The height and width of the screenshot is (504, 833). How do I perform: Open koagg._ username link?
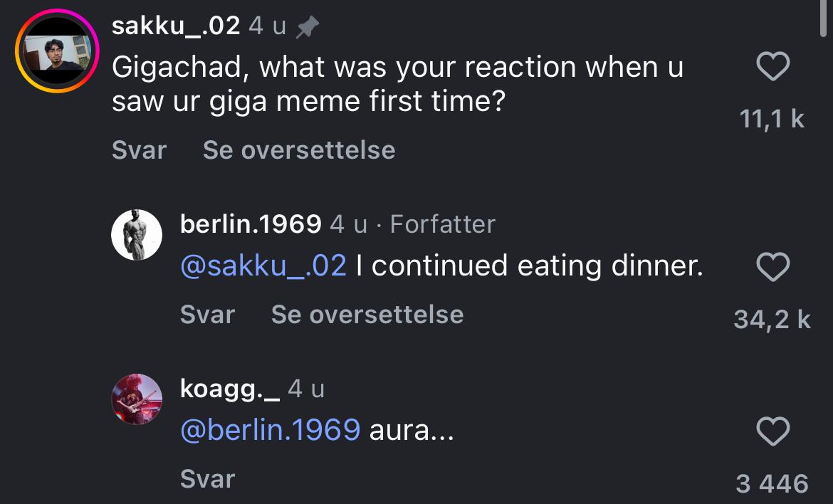click(x=230, y=389)
